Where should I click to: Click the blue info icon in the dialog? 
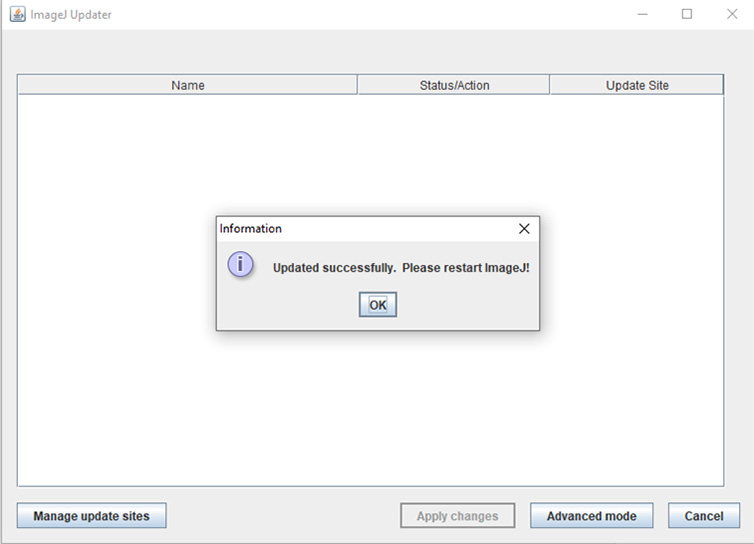point(240,264)
